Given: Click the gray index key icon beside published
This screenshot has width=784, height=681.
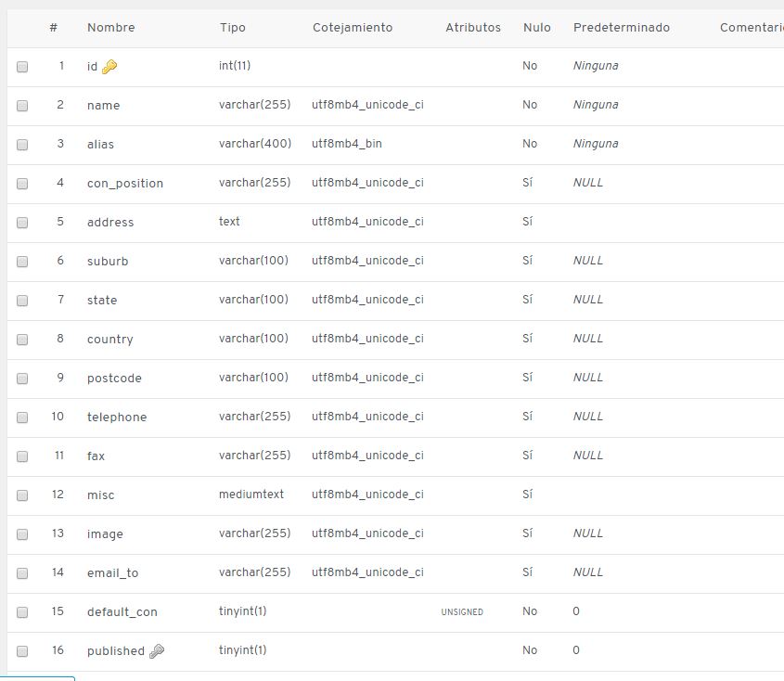Looking at the screenshot, I should tap(157, 651).
